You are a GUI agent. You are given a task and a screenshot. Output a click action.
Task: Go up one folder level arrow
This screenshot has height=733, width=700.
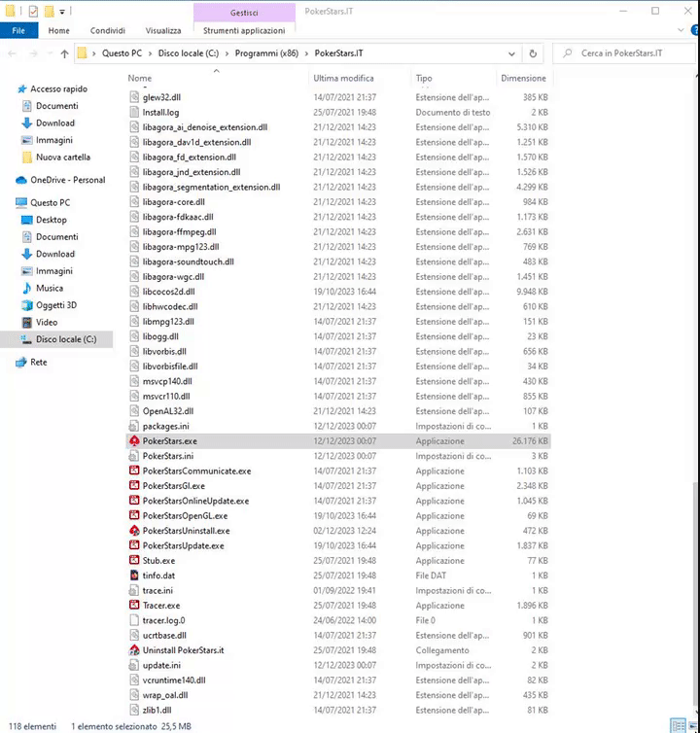64,53
